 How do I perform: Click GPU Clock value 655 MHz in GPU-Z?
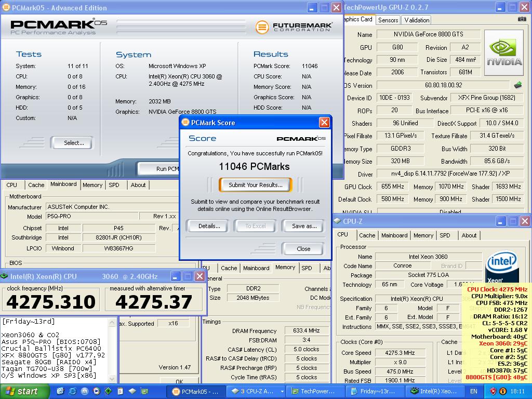[392, 187]
